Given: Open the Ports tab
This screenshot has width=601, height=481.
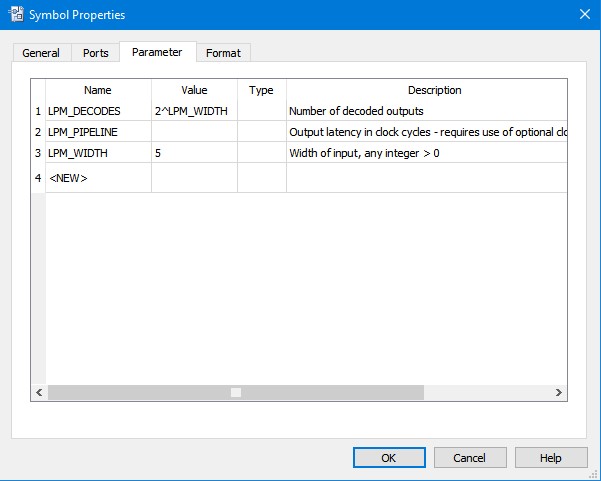Looking at the screenshot, I should coord(96,53).
